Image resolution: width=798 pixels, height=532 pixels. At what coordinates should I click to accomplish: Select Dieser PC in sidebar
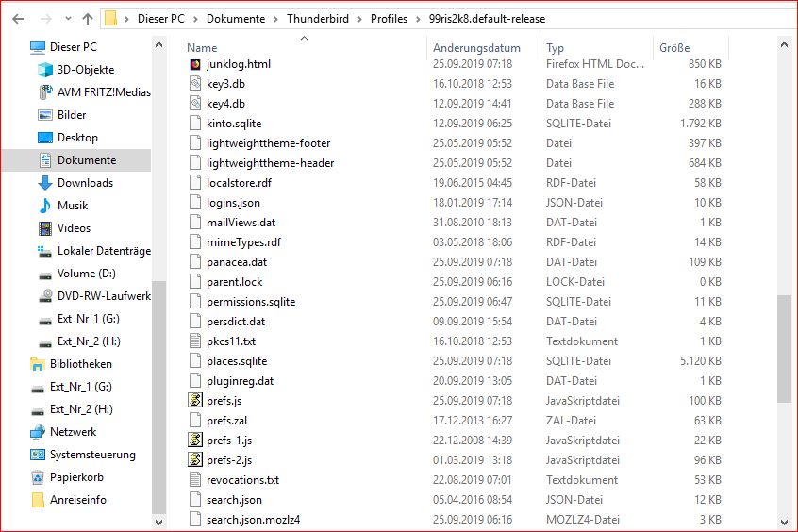74,47
